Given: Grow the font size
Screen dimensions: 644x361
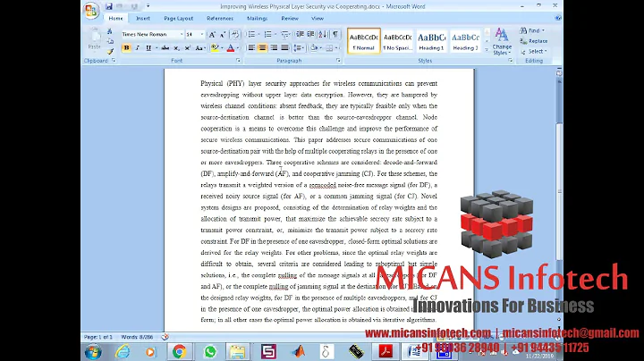Looking at the screenshot, I should pyautogui.click(x=212, y=35).
